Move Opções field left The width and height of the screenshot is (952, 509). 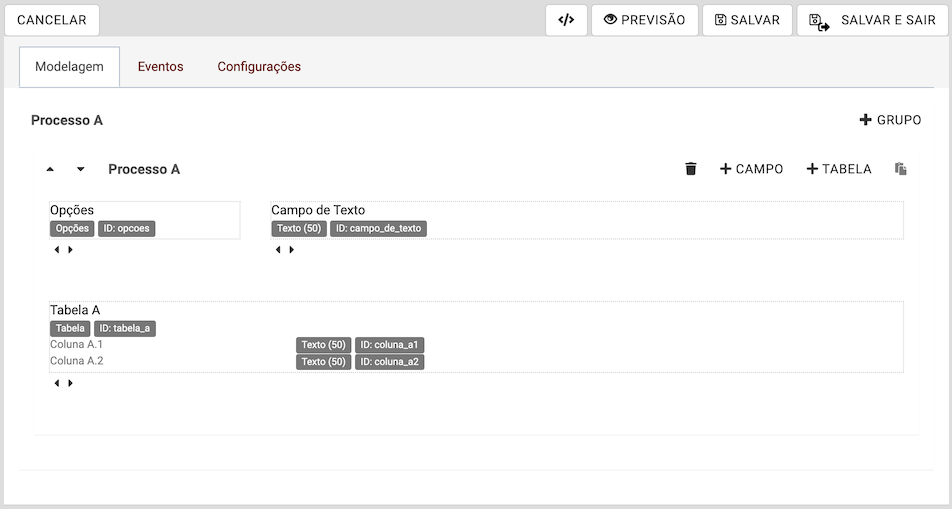pos(56,250)
